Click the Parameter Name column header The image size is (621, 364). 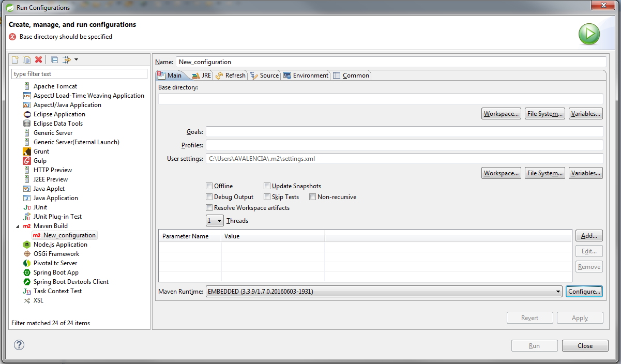(190, 236)
